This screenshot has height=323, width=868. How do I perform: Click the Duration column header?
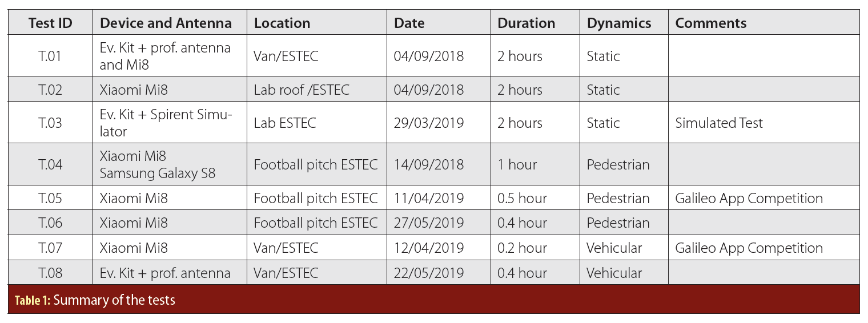coord(526,23)
